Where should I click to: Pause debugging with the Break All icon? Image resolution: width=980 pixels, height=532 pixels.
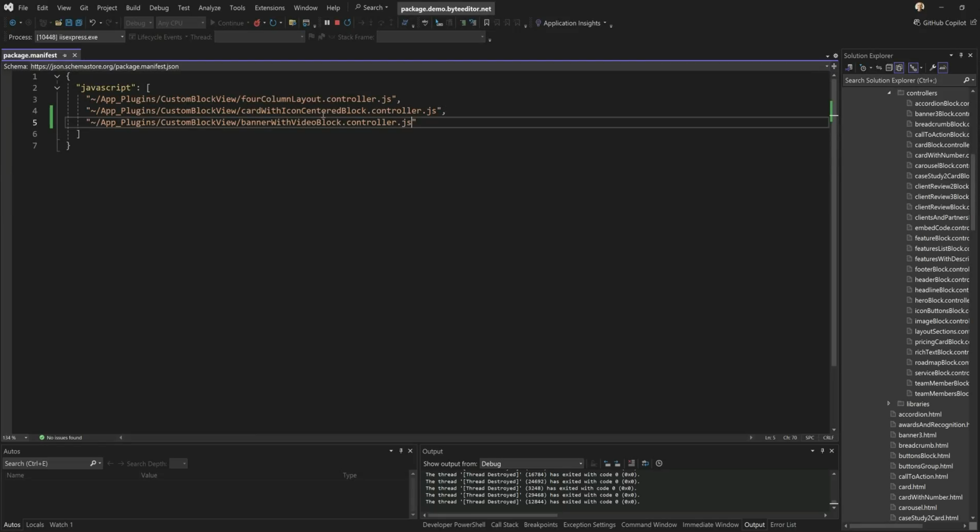[x=327, y=22]
